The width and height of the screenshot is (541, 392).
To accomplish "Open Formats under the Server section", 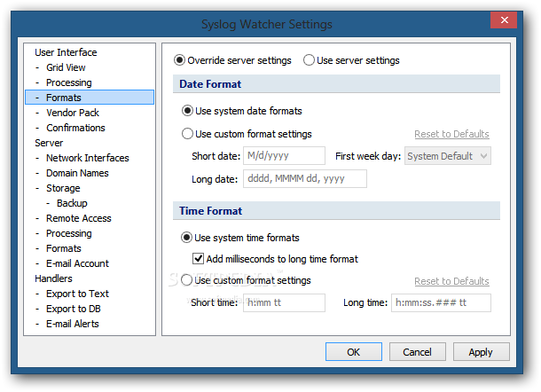I will (64, 249).
